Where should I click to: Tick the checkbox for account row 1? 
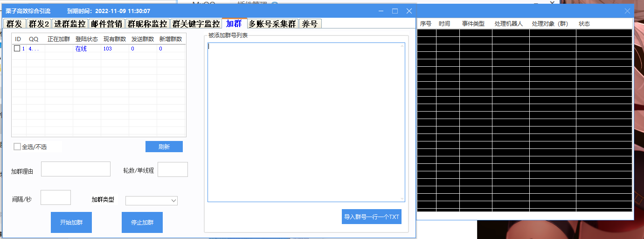tap(17, 49)
